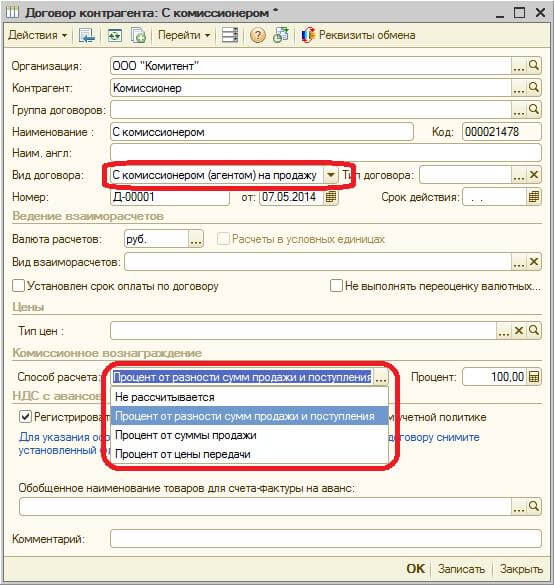554x585 pixels.
Task: Enable Установлен срок оплаты по договору checkbox
Action: coord(18,286)
